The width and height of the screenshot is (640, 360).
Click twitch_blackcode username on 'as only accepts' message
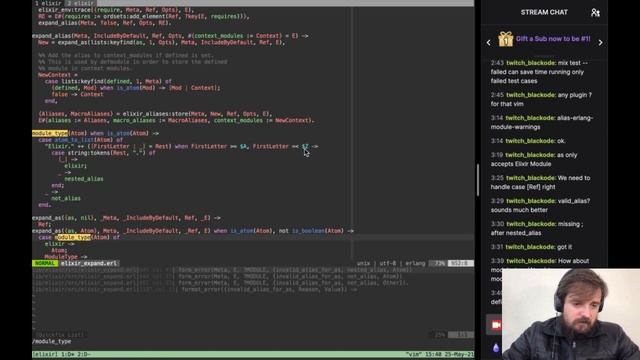tap(531, 155)
